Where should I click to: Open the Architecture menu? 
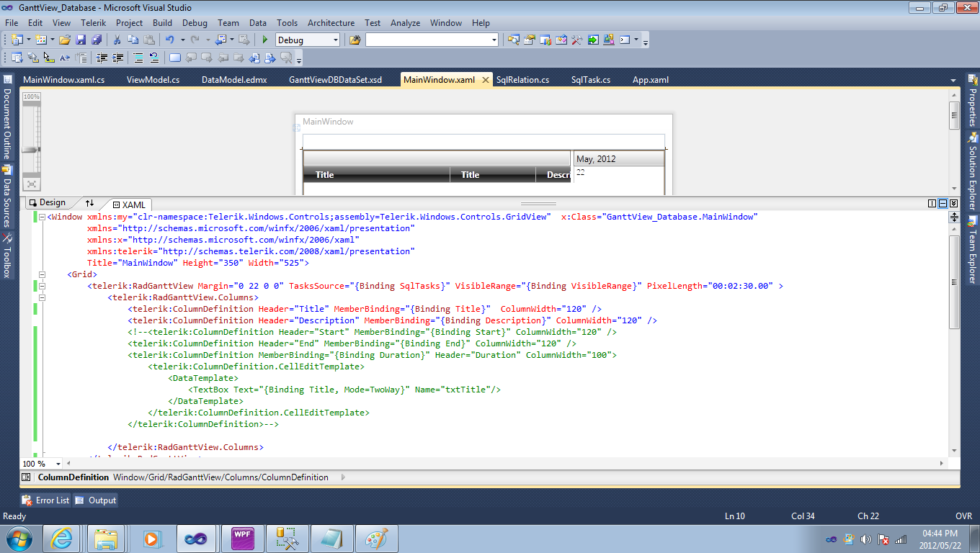pyautogui.click(x=331, y=23)
